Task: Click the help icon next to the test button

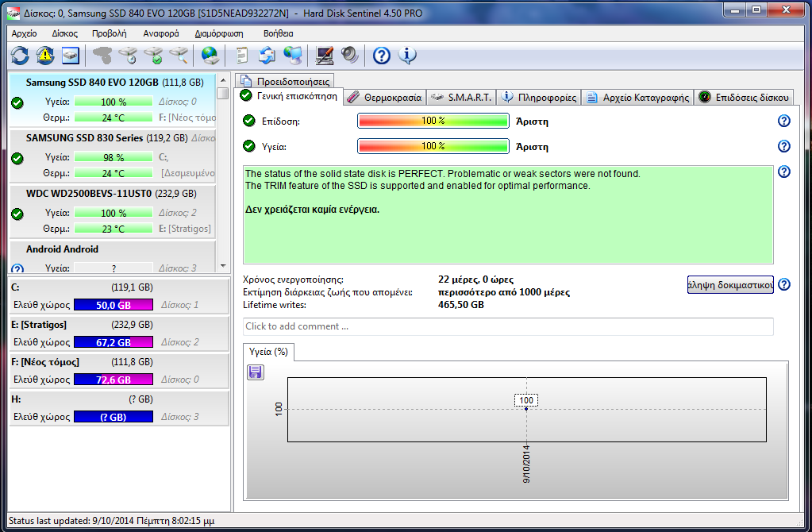Action: [x=784, y=284]
